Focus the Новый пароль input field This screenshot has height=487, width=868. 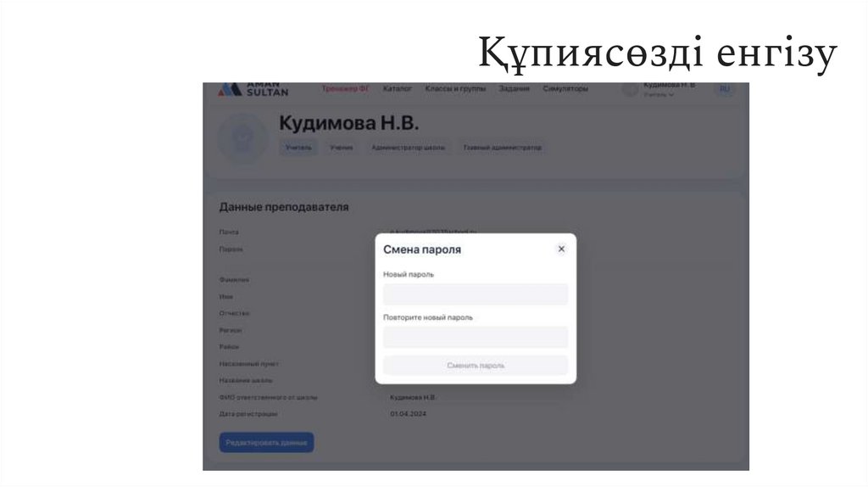tap(476, 294)
